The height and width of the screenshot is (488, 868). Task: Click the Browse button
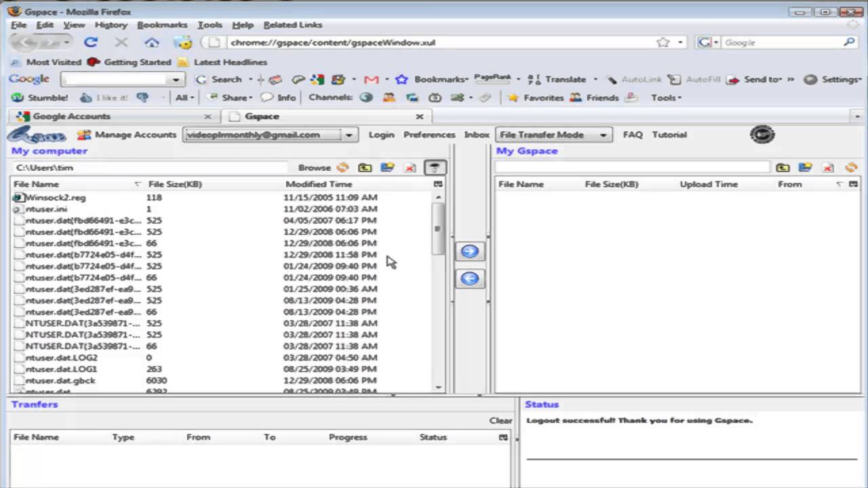point(315,167)
